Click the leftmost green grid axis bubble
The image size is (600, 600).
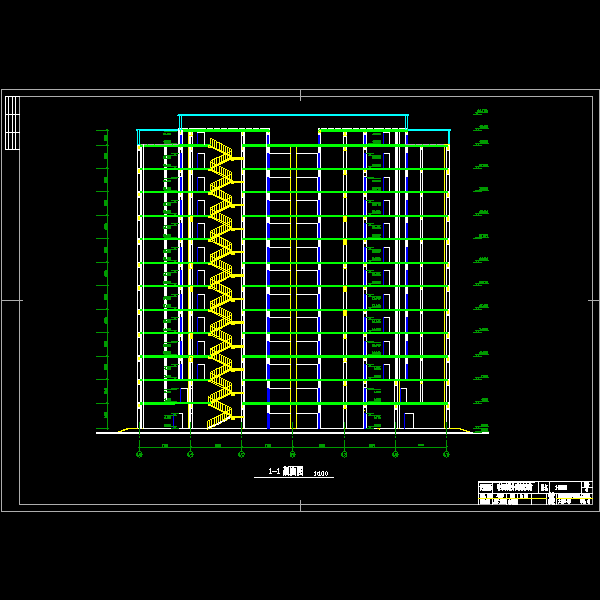point(139,454)
